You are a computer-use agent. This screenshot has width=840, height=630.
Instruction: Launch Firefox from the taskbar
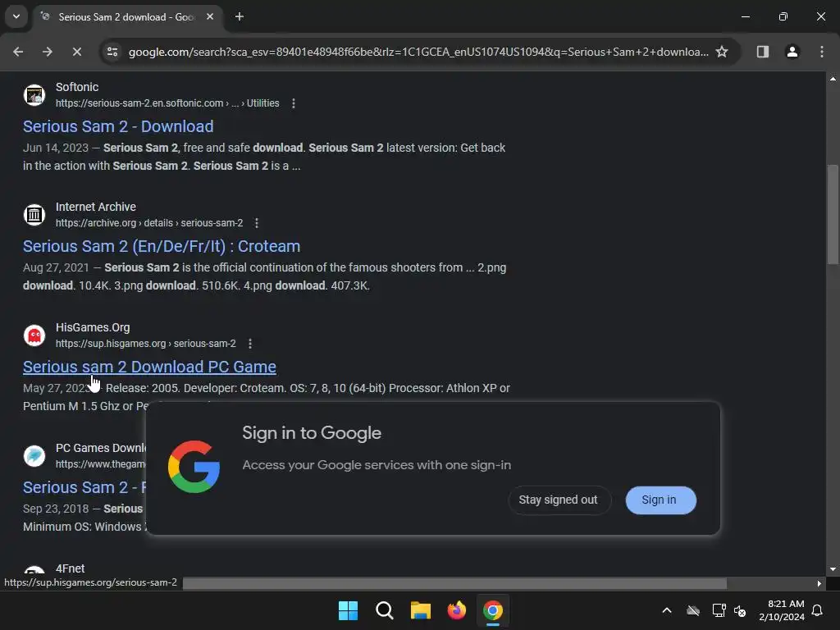pyautogui.click(x=456, y=610)
